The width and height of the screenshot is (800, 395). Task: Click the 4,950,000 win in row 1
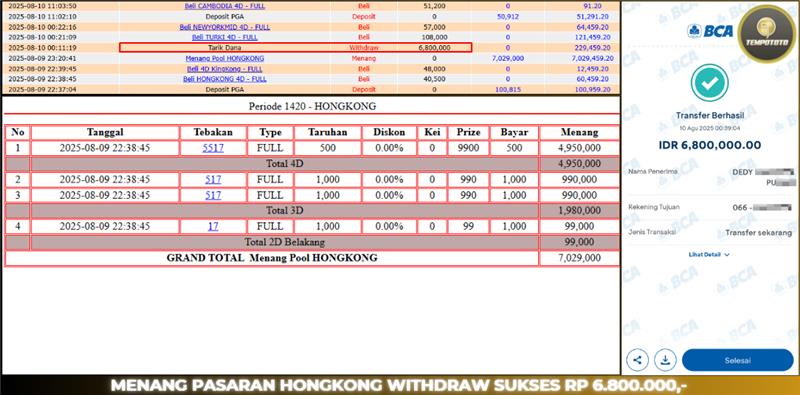coord(579,148)
